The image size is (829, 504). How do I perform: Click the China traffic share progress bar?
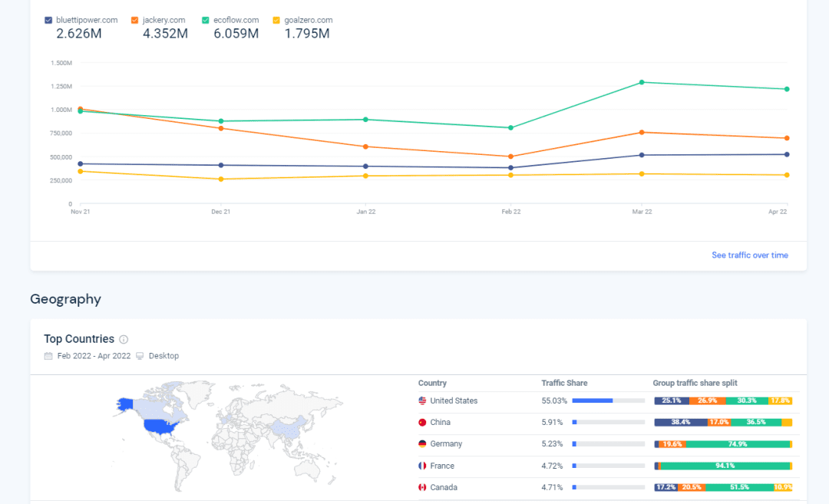click(609, 423)
